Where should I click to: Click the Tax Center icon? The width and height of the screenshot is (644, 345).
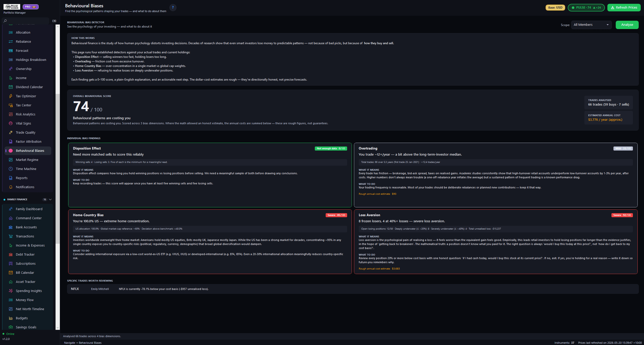point(11,105)
